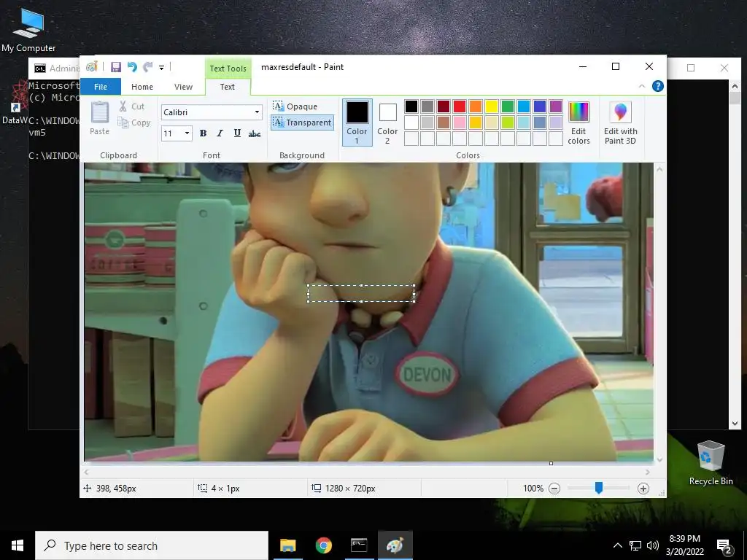This screenshot has height=560, width=747.
Task: Switch to the View ribbon tab
Action: point(183,87)
